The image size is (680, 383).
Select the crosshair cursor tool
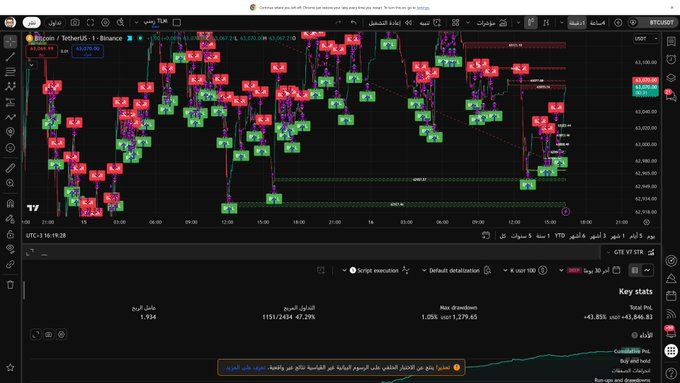coord(10,42)
